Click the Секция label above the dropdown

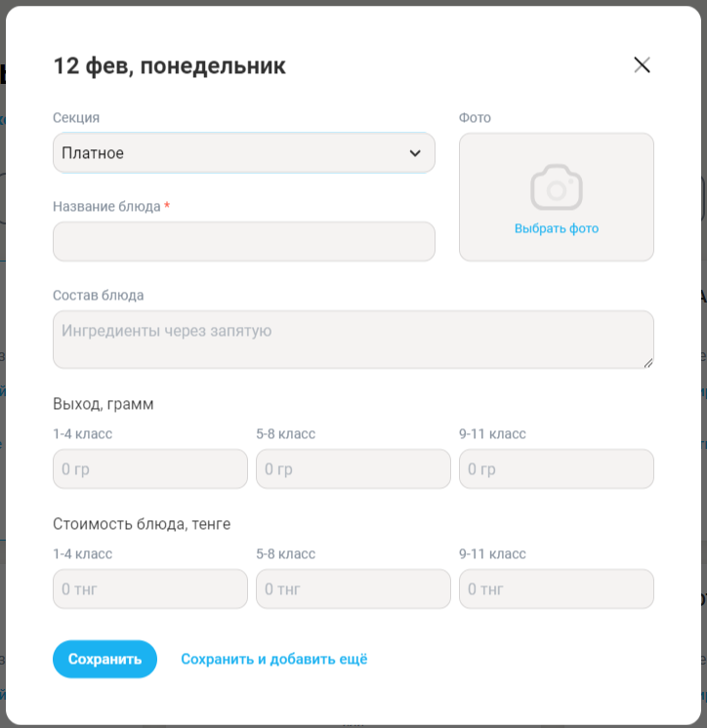pyautogui.click(x=76, y=118)
